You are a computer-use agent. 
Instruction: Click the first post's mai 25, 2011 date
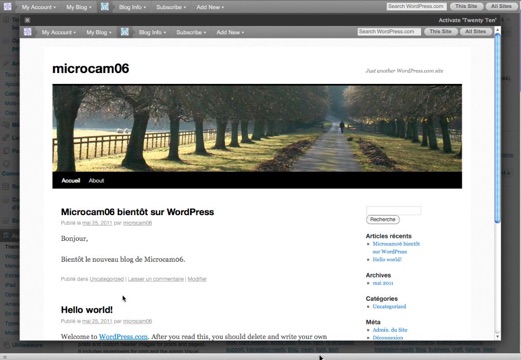coord(97,223)
